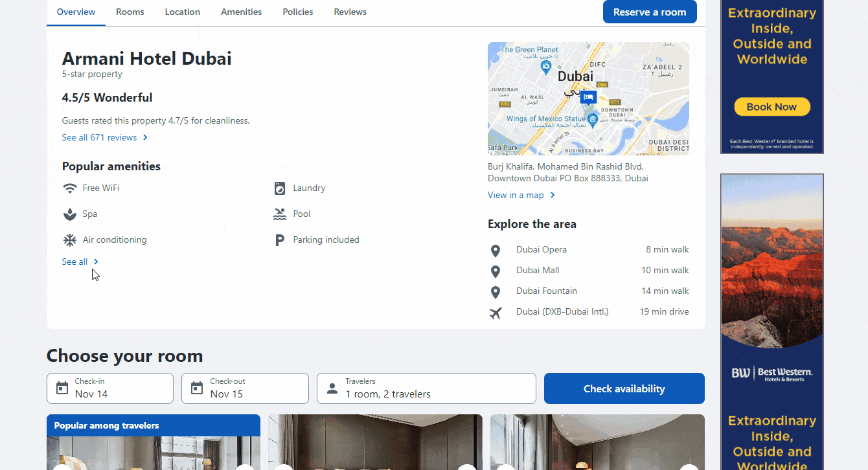The width and height of the screenshot is (868, 470).
Task: Click the Travelers person icon
Action: click(332, 388)
